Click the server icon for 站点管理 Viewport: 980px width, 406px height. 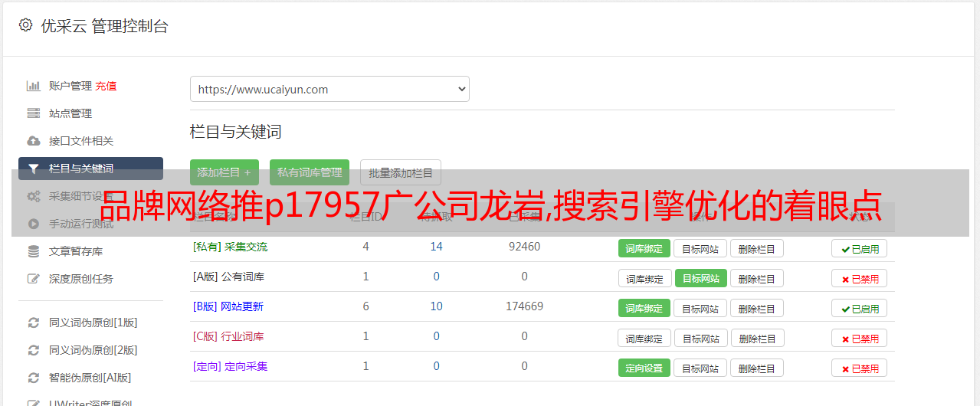33,113
